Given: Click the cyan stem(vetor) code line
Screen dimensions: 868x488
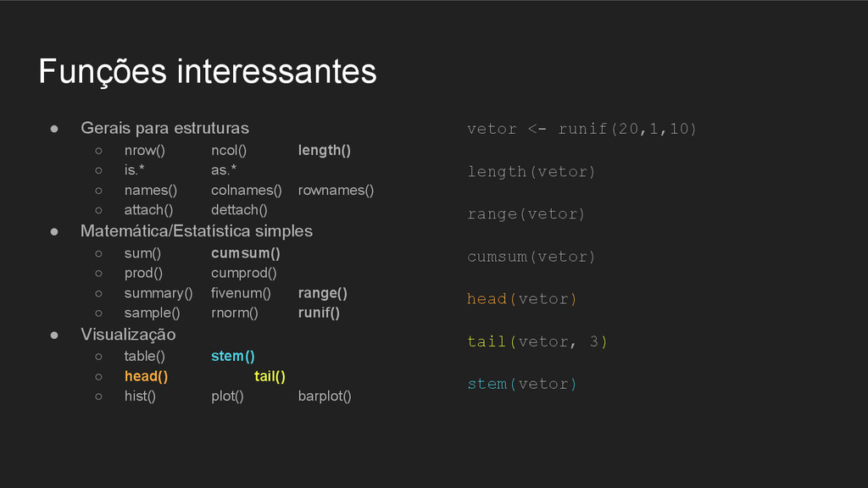Looking at the screenshot, I should pos(522,384).
